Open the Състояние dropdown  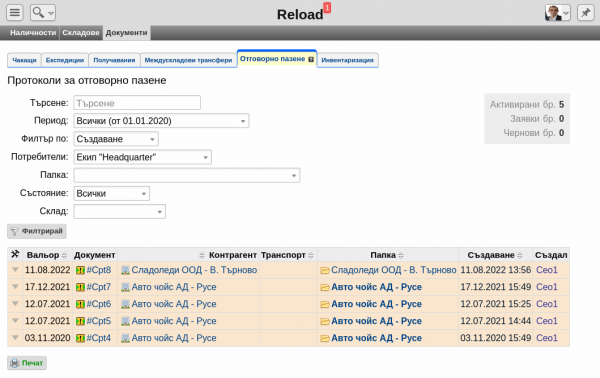tap(111, 194)
